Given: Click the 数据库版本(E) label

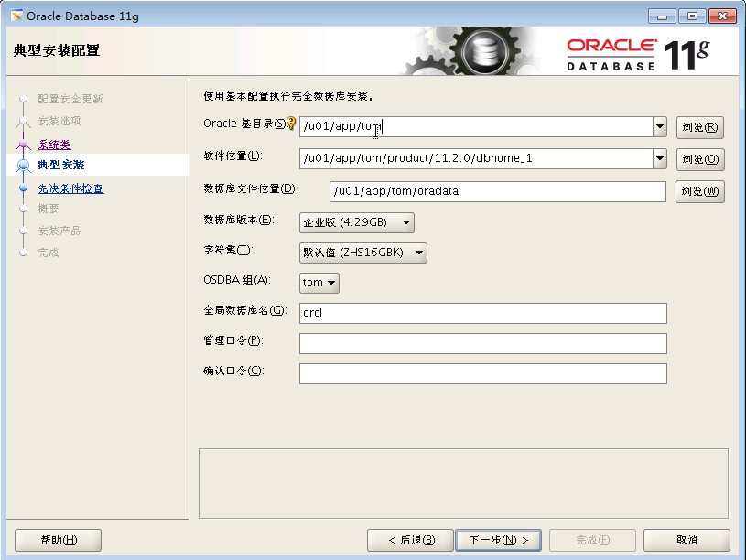Looking at the screenshot, I should 238,220.
